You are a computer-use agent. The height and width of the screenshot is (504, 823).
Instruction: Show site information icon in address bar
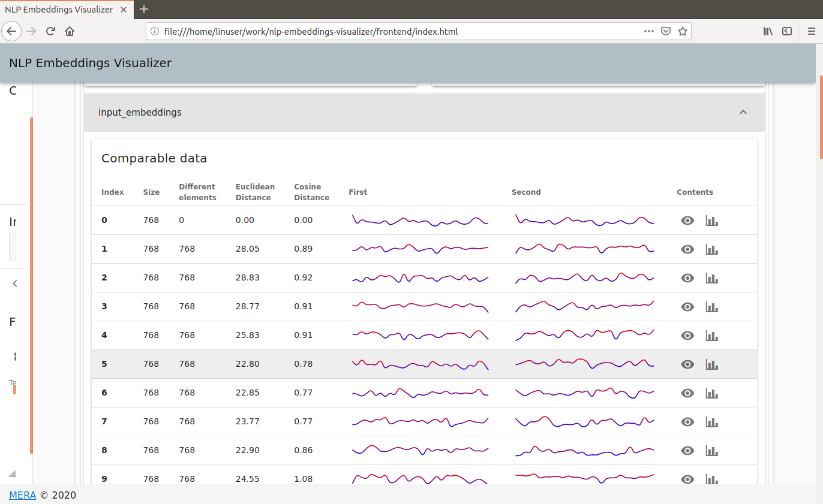point(155,31)
